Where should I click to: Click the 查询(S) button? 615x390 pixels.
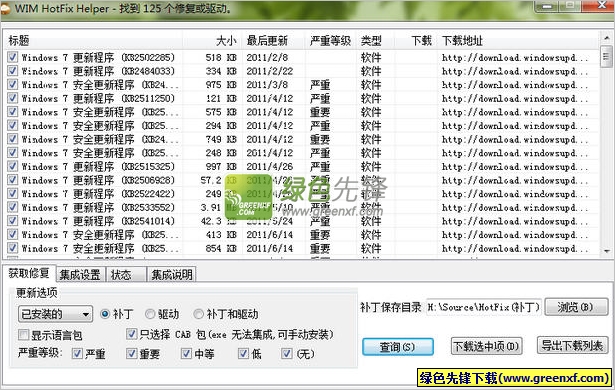398,347
